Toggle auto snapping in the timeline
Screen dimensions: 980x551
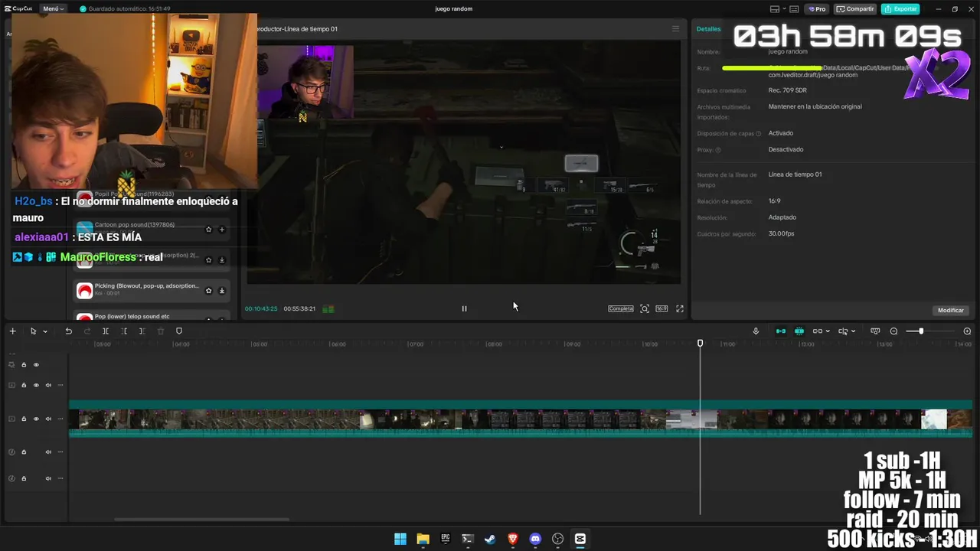pos(799,331)
